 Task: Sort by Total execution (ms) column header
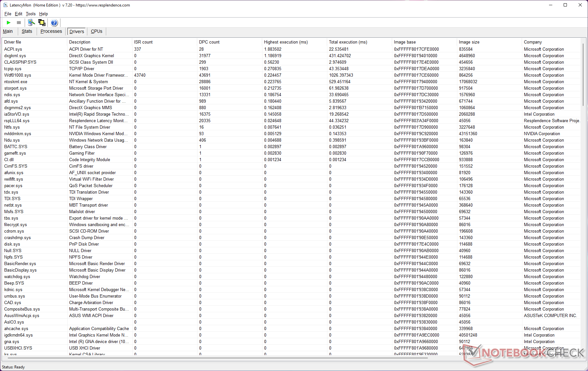pos(360,42)
